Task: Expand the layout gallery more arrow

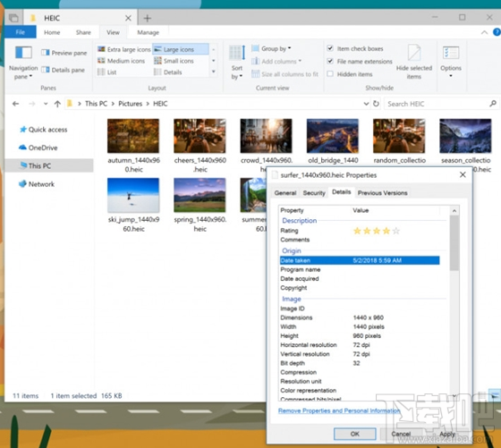Action: [214, 72]
